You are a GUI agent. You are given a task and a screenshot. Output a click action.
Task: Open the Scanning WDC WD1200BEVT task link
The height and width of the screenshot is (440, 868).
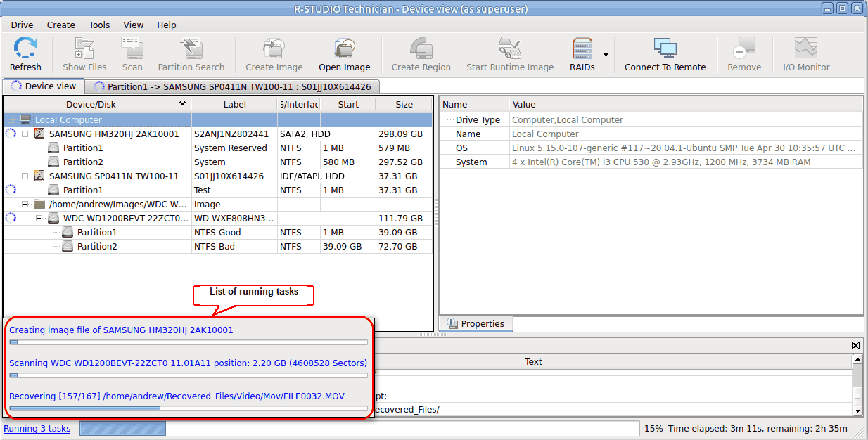188,363
